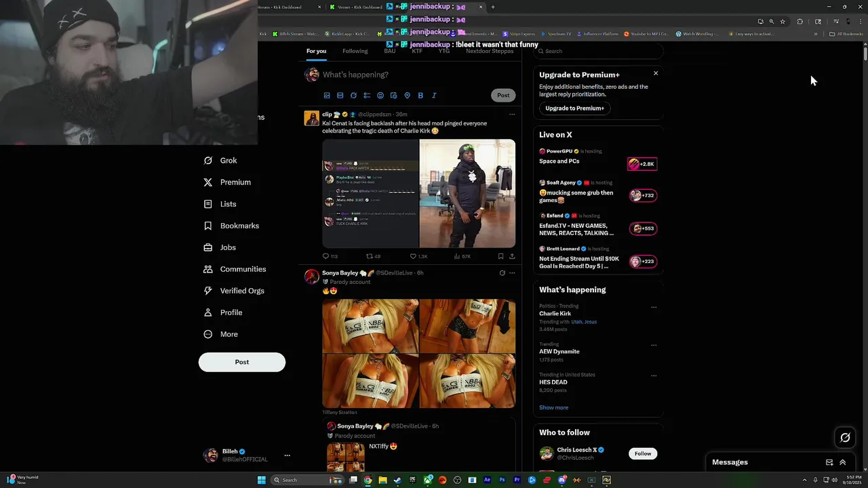
Task: Open the Lists page
Action: pyautogui.click(x=220, y=204)
